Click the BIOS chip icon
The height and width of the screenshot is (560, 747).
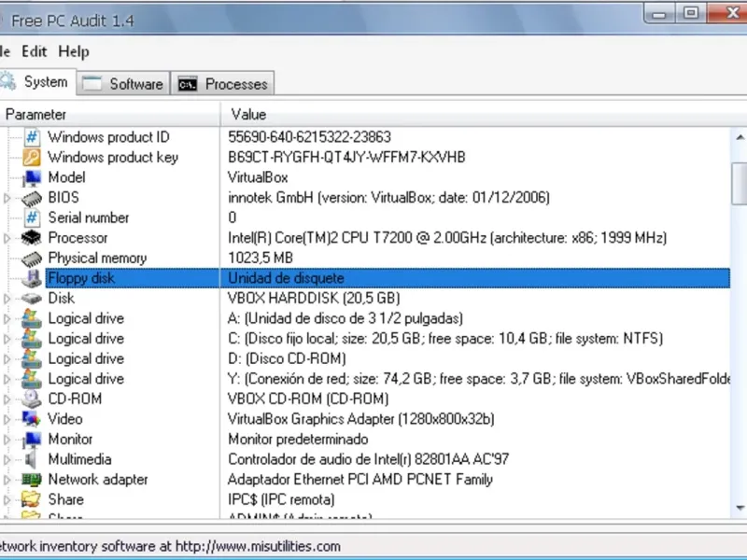coord(32,198)
